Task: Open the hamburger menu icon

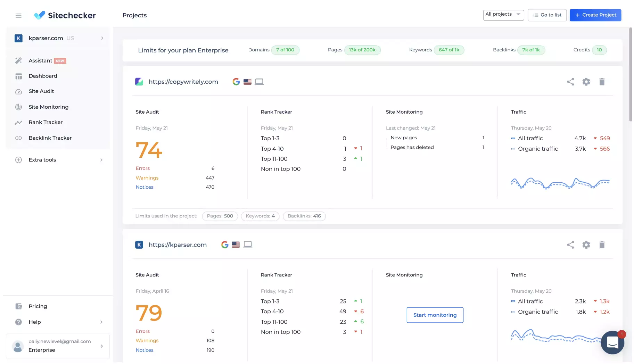Action: [18, 15]
